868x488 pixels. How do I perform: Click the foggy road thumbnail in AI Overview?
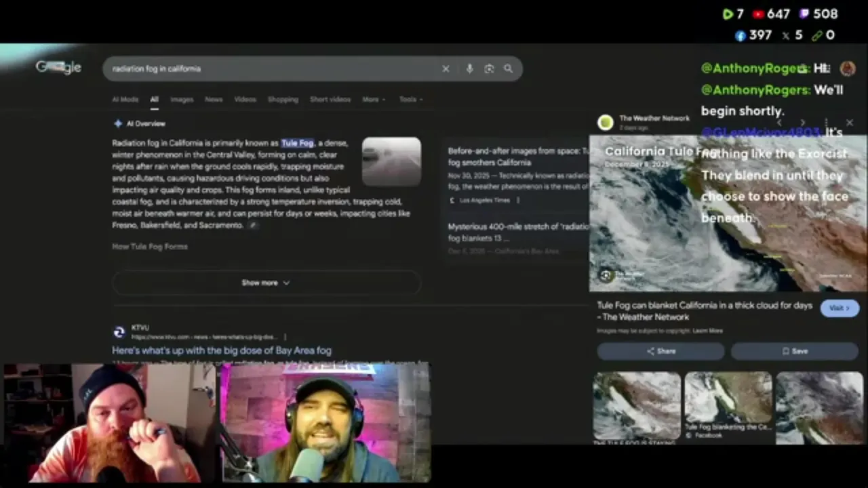click(x=391, y=161)
